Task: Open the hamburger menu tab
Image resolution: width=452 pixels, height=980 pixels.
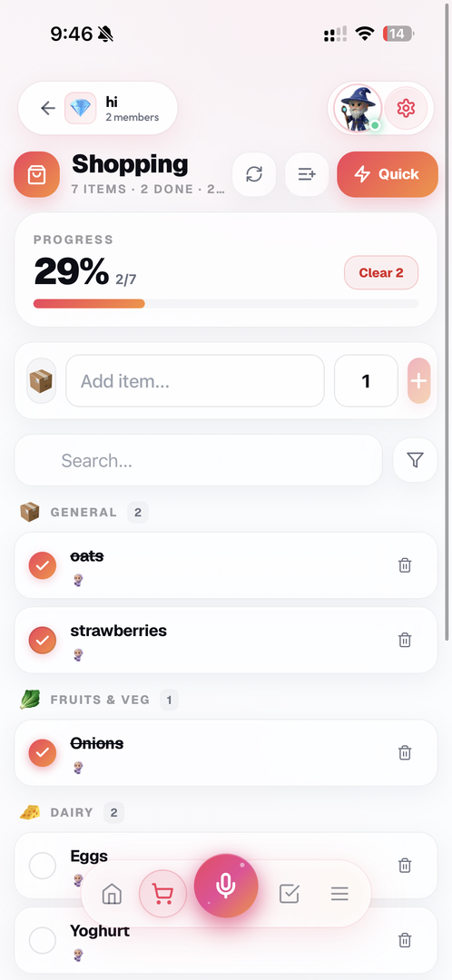Action: pyautogui.click(x=339, y=894)
